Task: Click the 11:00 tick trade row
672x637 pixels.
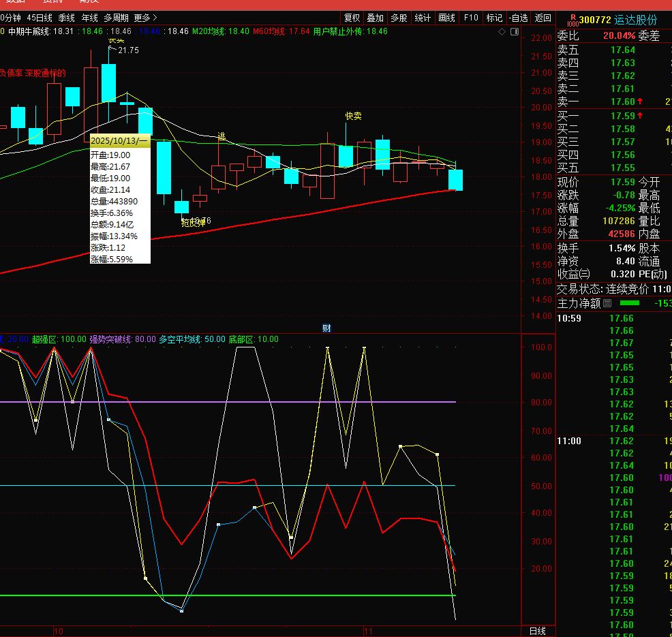Action: [x=614, y=441]
